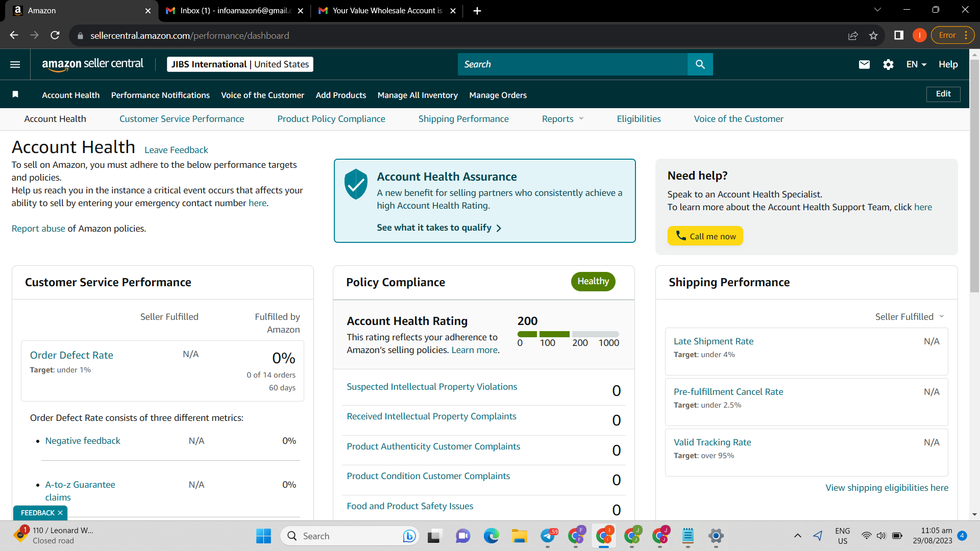Open Performance Notifications in the favorites bar
The image size is (980, 551).
(160, 95)
